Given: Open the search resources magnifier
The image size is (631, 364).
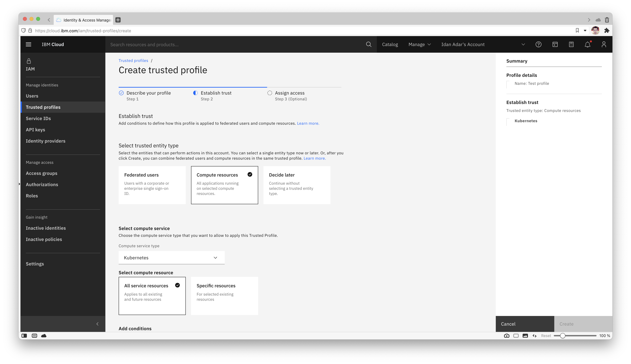Looking at the screenshot, I should [x=368, y=44].
